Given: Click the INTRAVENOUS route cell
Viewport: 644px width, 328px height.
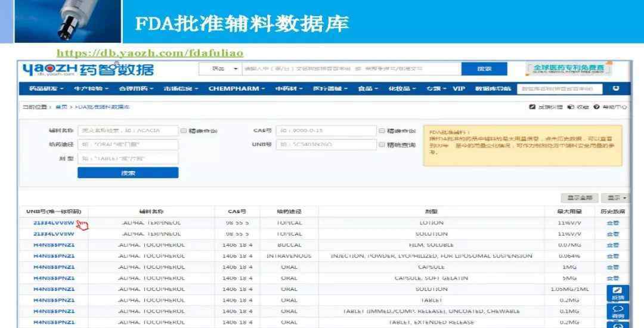Looking at the screenshot, I should 289,256.
